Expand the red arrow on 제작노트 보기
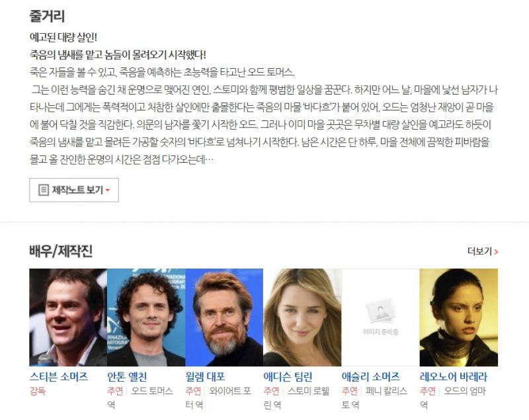The image size is (529, 420). [108, 190]
